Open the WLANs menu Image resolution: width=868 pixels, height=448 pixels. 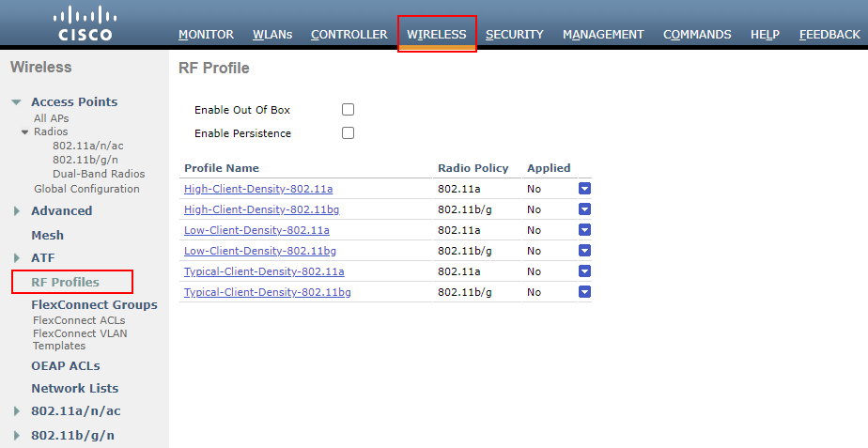[x=272, y=35]
